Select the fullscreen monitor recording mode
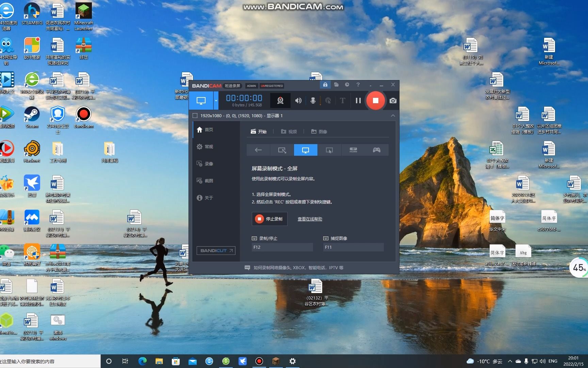The width and height of the screenshot is (588, 368). pyautogui.click(x=306, y=150)
